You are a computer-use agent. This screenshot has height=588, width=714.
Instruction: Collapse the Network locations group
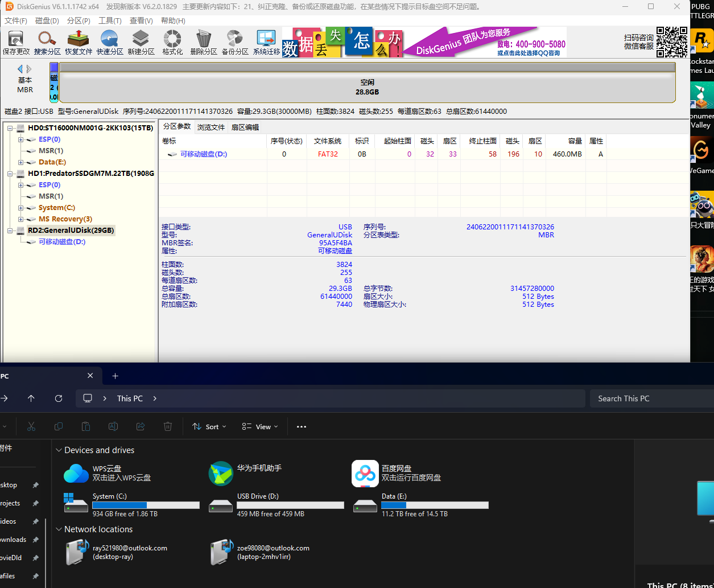click(59, 529)
